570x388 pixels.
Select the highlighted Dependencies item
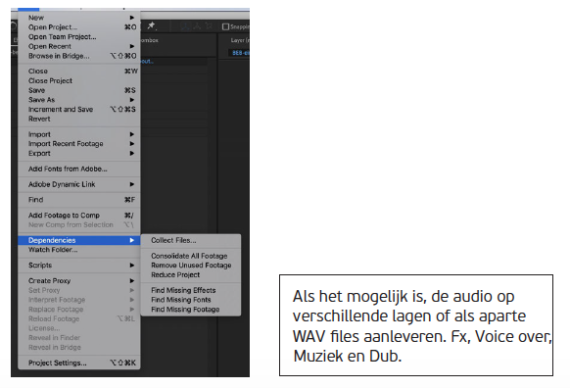(x=79, y=240)
